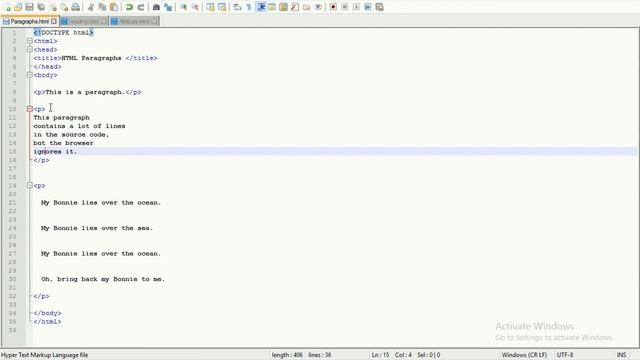
Task: Open the Replace dialog icon
Action: point(168,7)
